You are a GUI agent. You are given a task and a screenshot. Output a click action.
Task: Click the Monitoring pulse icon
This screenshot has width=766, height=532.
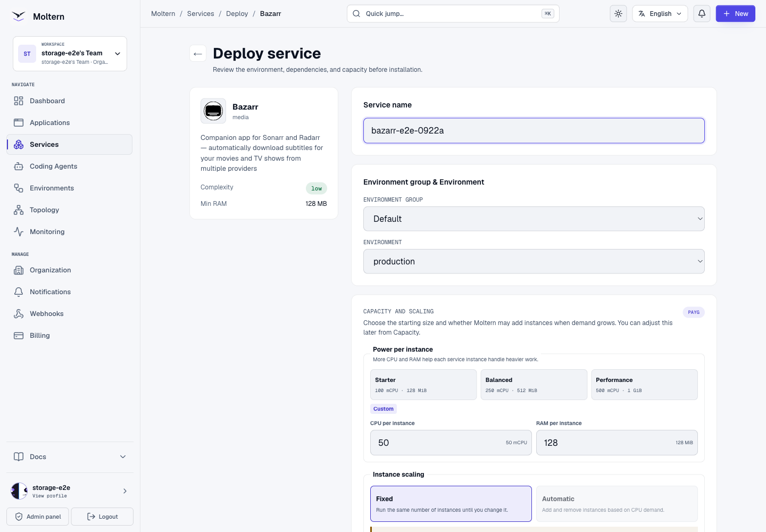(19, 232)
